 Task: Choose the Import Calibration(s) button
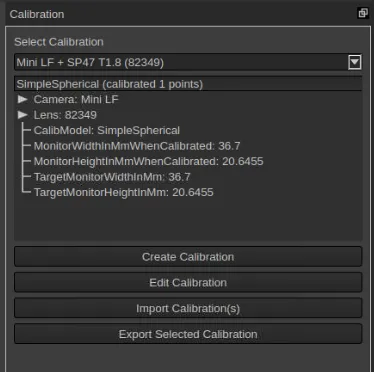coord(188,308)
